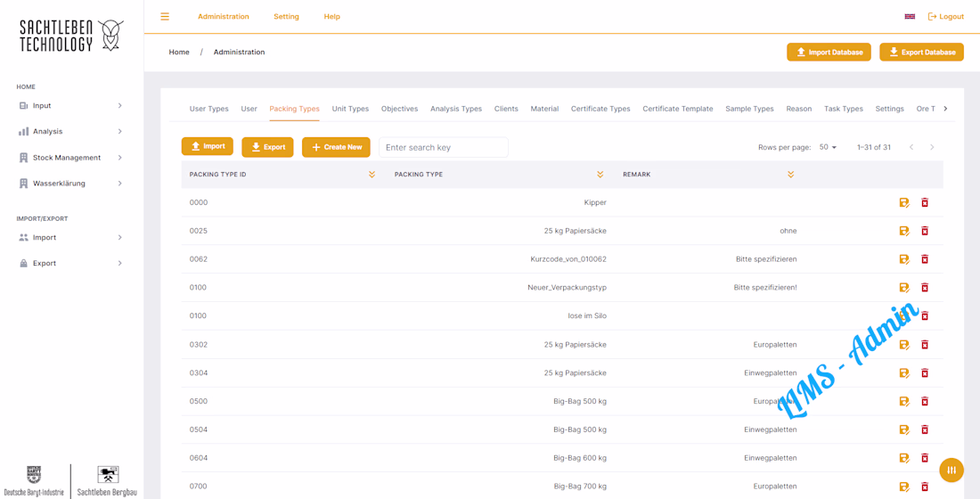Edit row 0025 with remark ohne
Image resolution: width=980 pixels, height=499 pixels.
click(903, 231)
